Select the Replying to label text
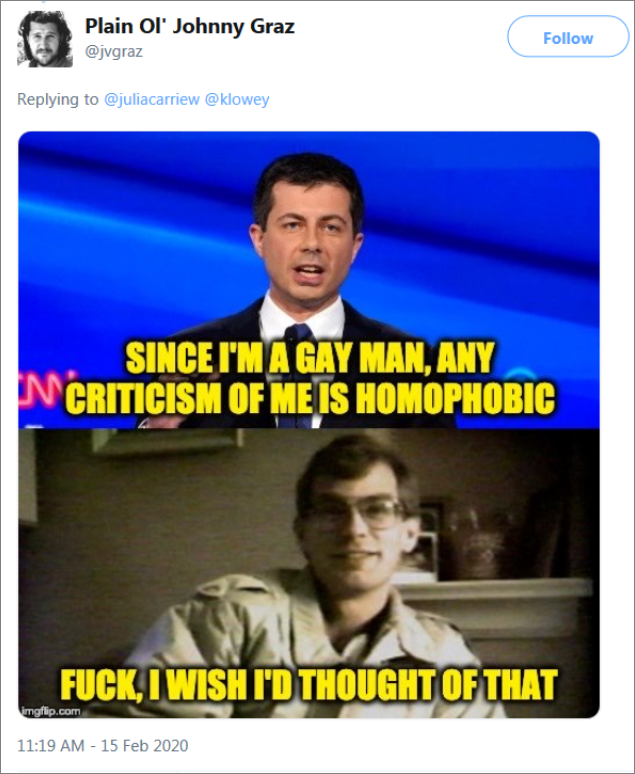Screen dimensions: 635x774 point(58,99)
